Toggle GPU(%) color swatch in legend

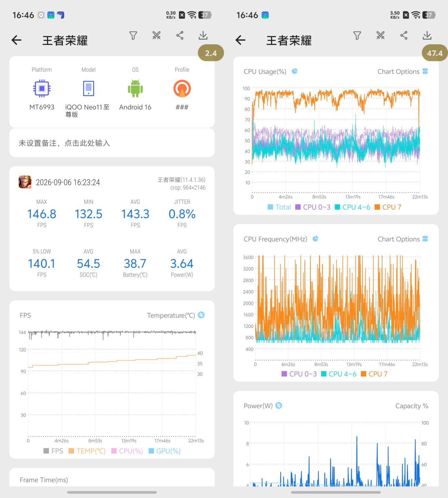(151, 451)
